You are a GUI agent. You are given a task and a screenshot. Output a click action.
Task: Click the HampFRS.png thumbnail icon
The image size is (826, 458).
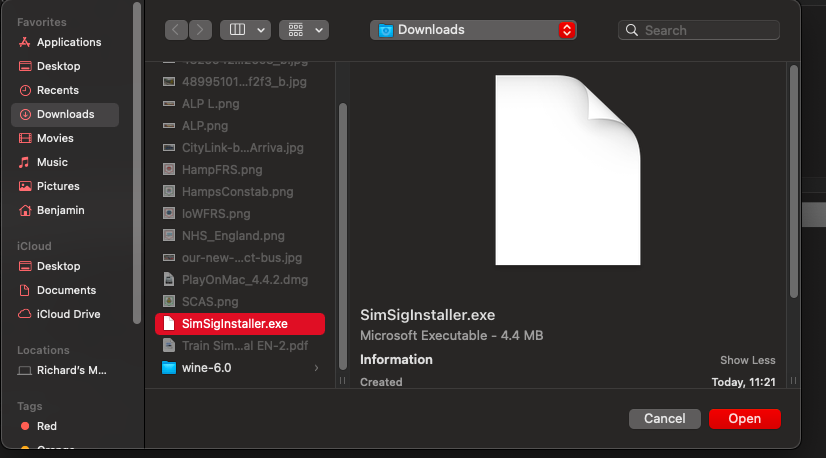tap(169, 170)
